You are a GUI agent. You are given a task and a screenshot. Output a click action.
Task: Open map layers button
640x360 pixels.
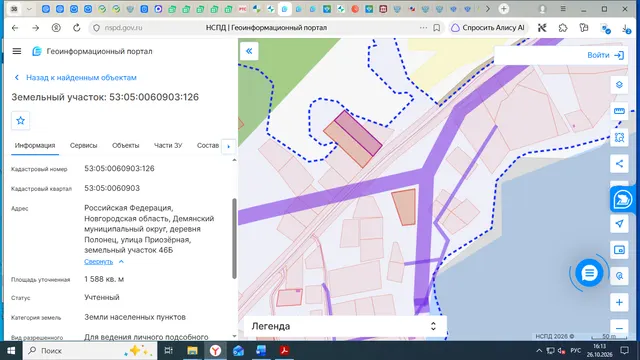[x=619, y=84]
